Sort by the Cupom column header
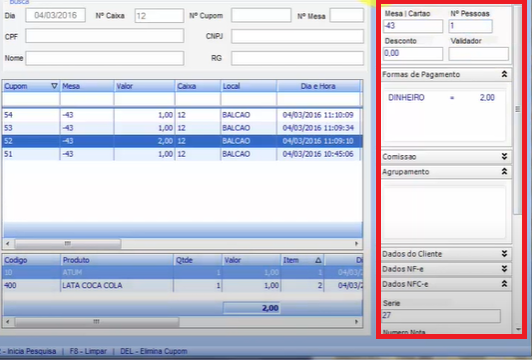Image resolution: width=532 pixels, height=360 pixels. [31, 86]
